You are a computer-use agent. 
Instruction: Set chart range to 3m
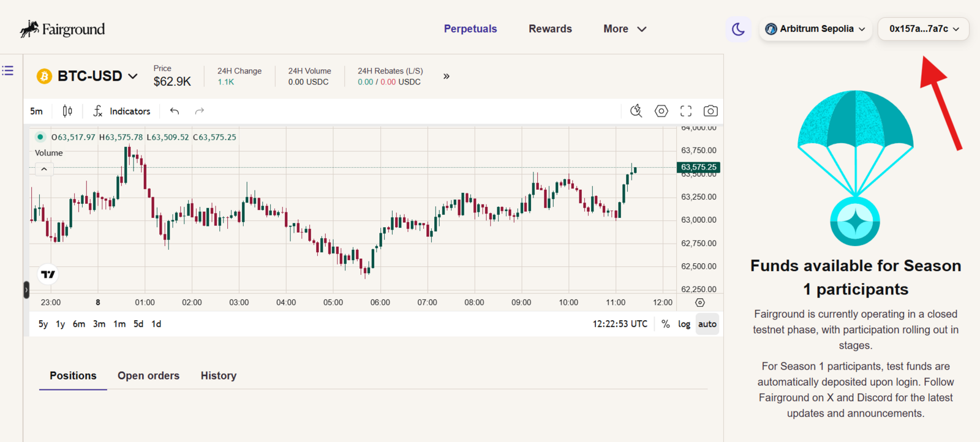click(x=99, y=324)
